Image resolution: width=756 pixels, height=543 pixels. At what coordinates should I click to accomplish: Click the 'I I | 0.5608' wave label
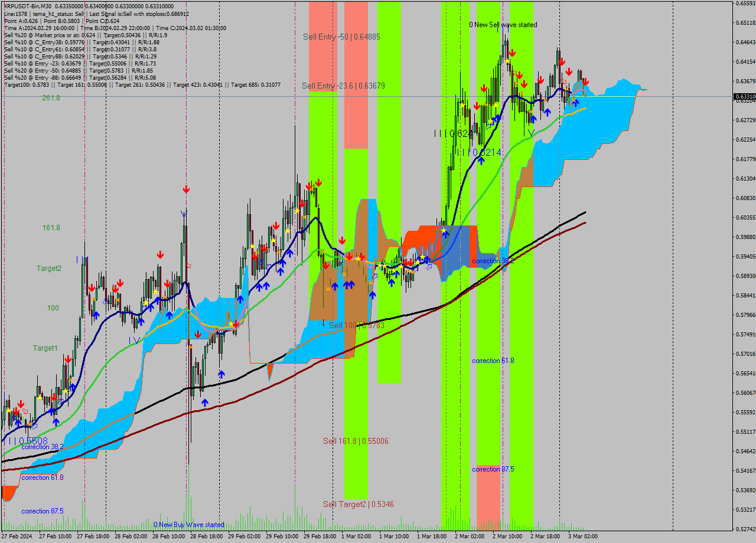click(27, 441)
